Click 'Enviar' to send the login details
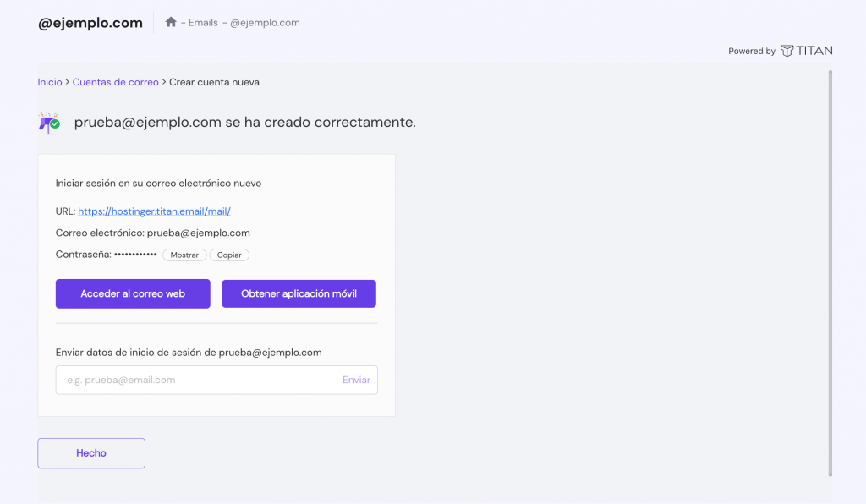 click(356, 380)
